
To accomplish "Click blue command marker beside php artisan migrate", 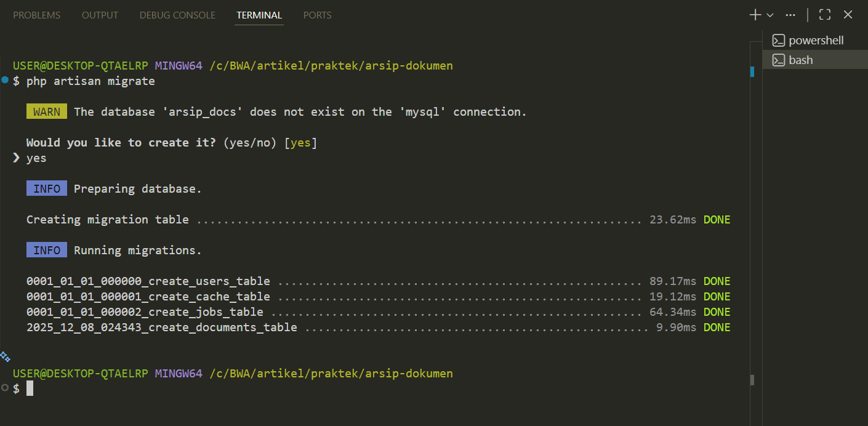I will (6, 80).
